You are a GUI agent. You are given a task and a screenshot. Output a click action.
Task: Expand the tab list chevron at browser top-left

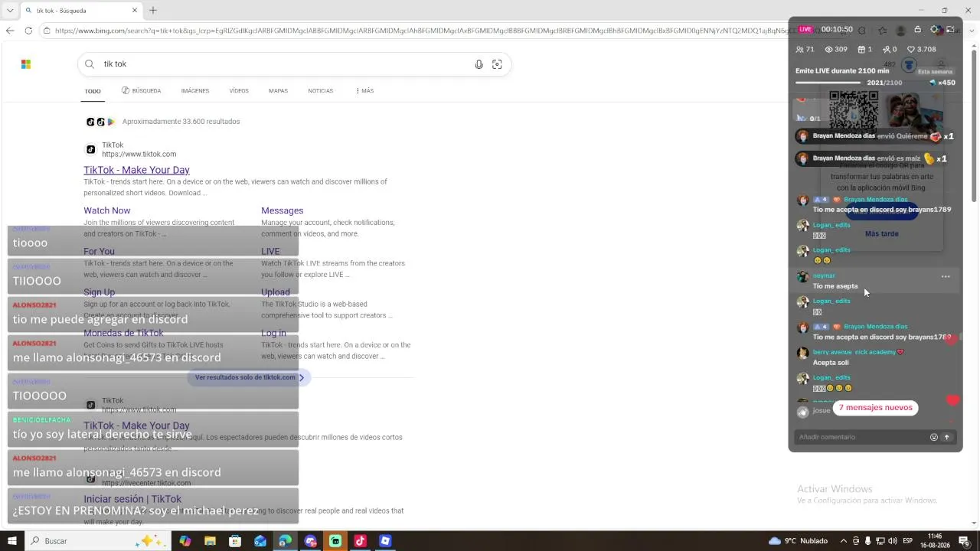coord(10,11)
